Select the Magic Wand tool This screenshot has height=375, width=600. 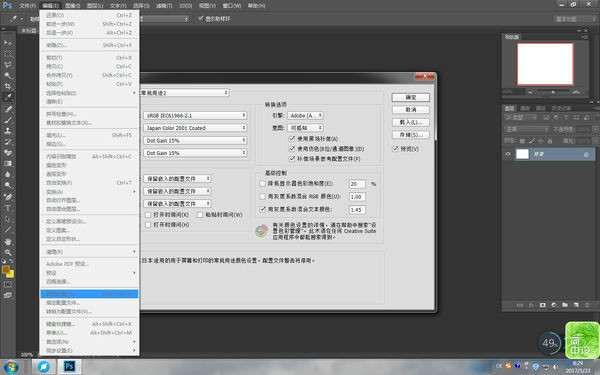[8, 75]
